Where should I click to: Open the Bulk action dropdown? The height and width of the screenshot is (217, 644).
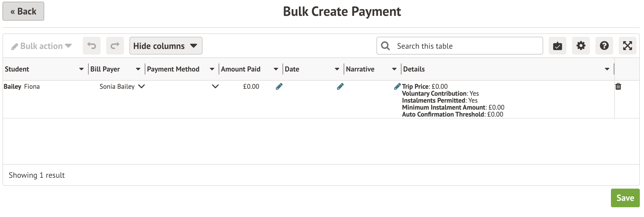[x=42, y=46]
